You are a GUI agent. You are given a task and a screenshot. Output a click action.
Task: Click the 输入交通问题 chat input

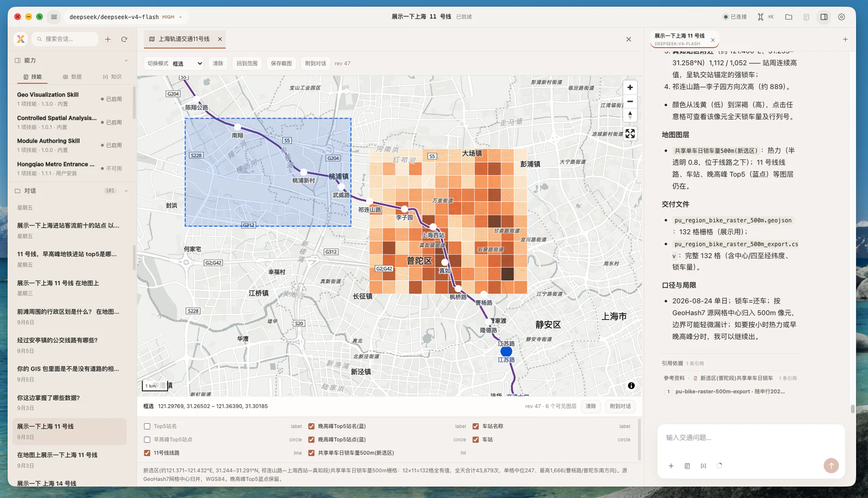click(x=751, y=438)
